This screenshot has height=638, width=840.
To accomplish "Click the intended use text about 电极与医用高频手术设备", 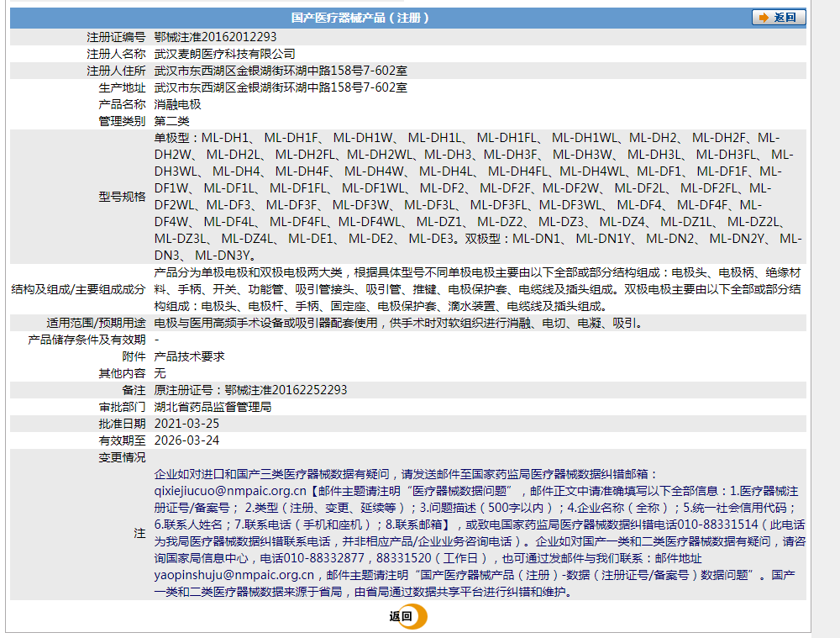I will coord(398,323).
